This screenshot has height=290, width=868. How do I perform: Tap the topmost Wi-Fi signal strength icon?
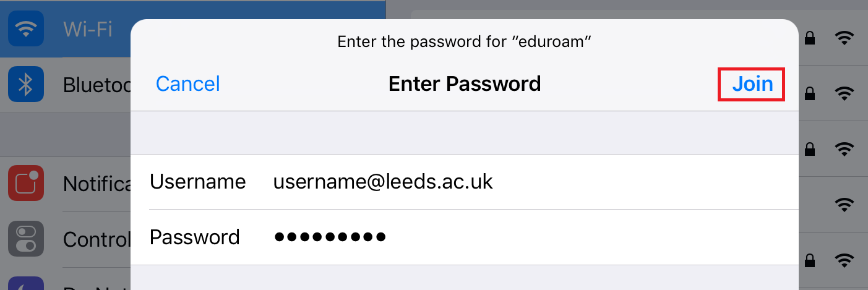click(844, 38)
